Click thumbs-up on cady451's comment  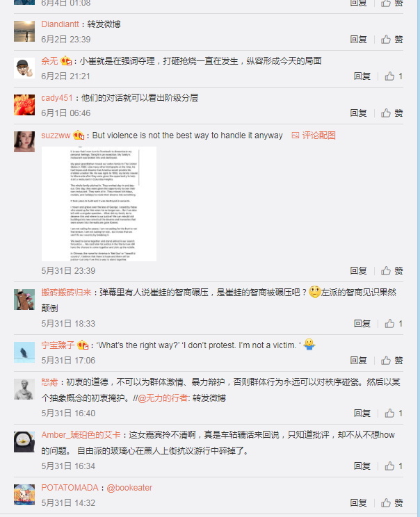pos(391,113)
